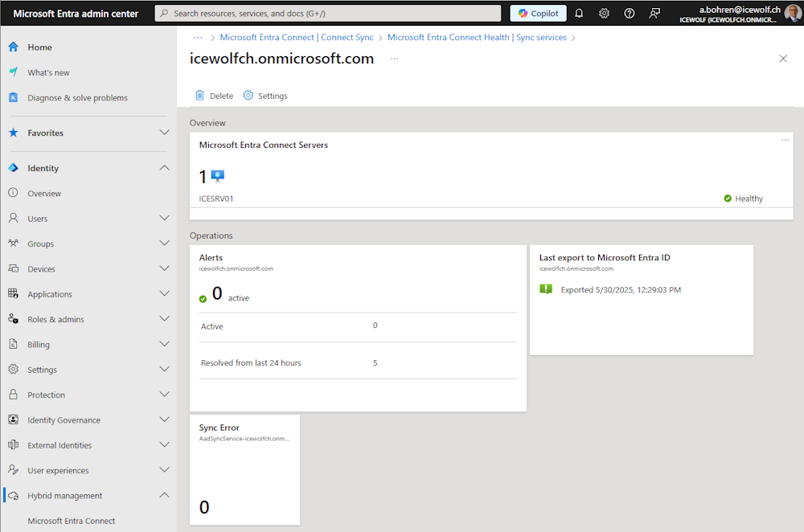
Task: Go to Connect Health | Sync services breadcrumb
Action: [477, 38]
